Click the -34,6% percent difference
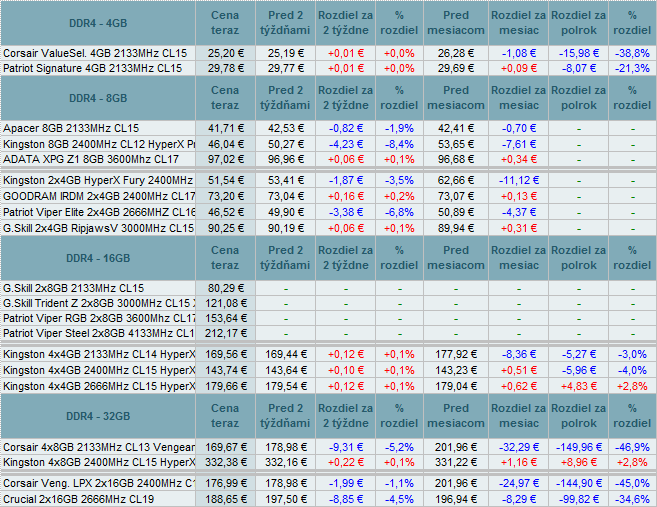657x507 pixels. coord(632,499)
